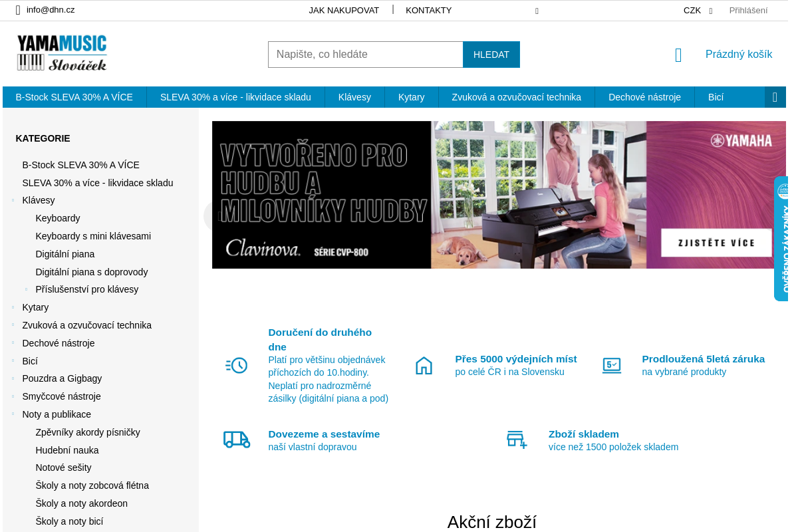Open the KONTAKTY link

click(x=428, y=11)
